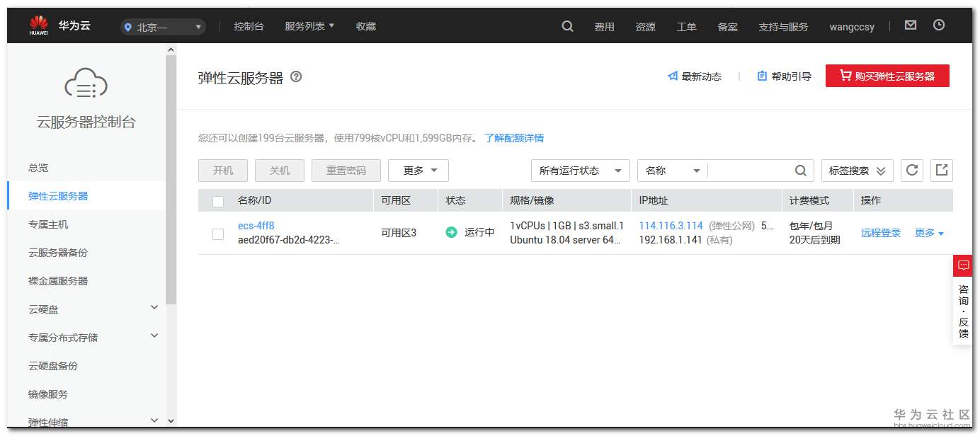Open the mail messages icon
This screenshot has width=980, height=436.
(911, 25)
